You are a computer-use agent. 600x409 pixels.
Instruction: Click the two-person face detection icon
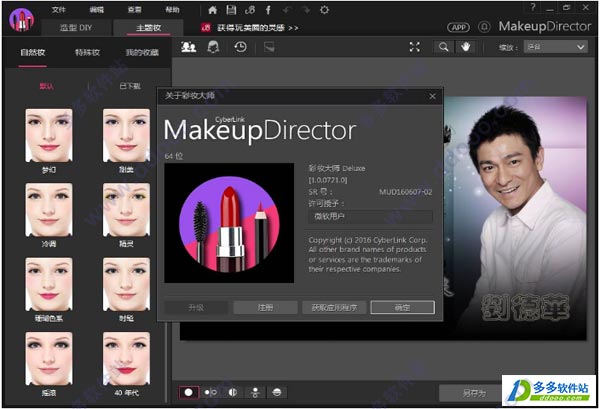[x=189, y=47]
